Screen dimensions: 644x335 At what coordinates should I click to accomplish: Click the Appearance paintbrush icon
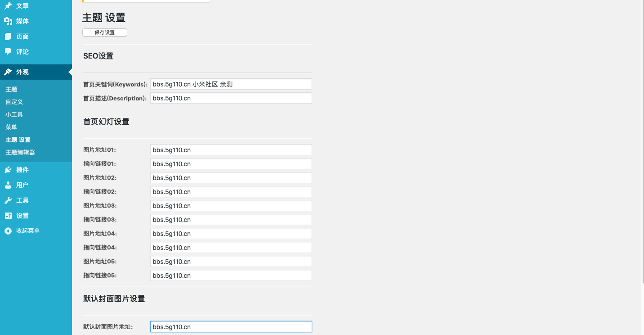tap(8, 72)
